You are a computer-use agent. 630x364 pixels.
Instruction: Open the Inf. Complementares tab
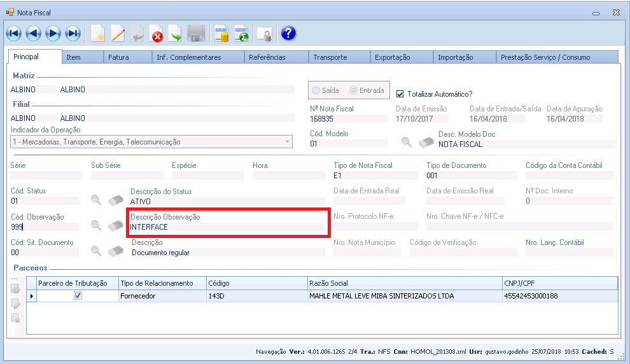188,57
